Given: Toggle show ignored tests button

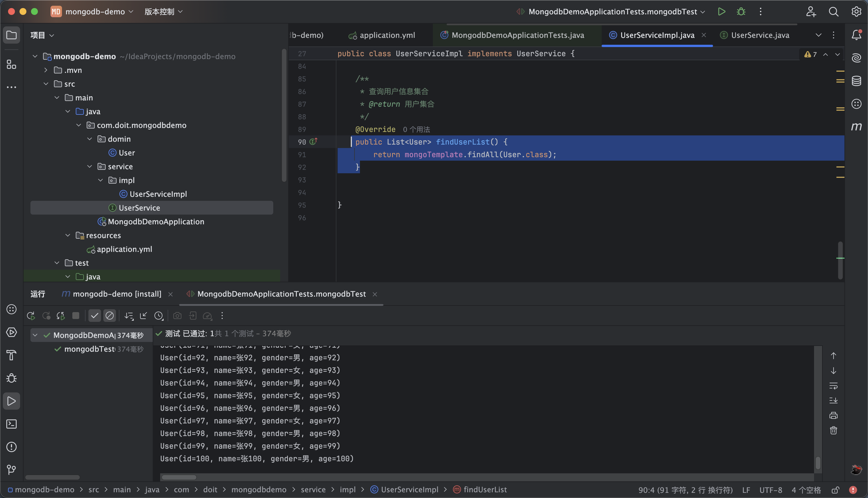Looking at the screenshot, I should [x=109, y=316].
